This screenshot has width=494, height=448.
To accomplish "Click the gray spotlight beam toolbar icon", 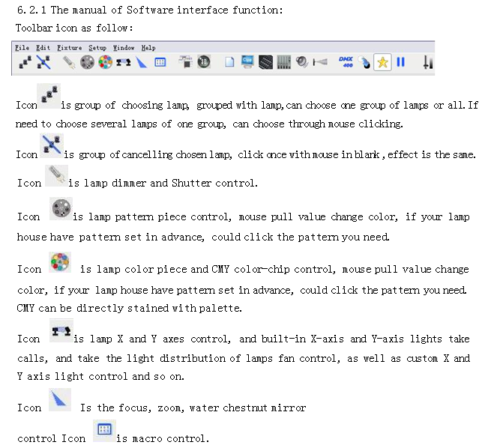I will [320, 62].
